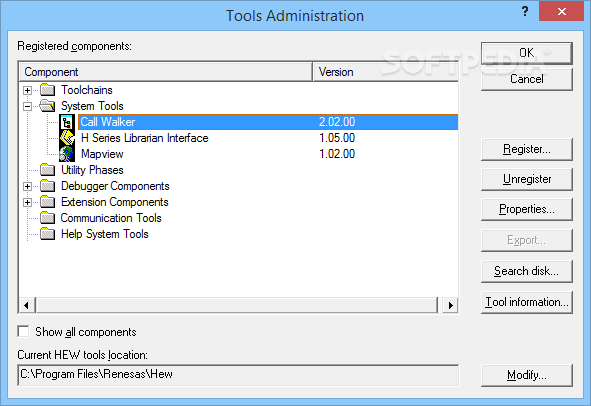Click the Mapview globe icon
The width and height of the screenshot is (591, 406).
pos(67,154)
